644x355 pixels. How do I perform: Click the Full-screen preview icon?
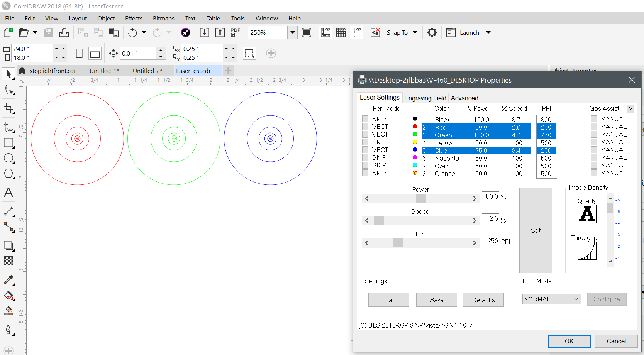pyautogui.click(x=307, y=32)
